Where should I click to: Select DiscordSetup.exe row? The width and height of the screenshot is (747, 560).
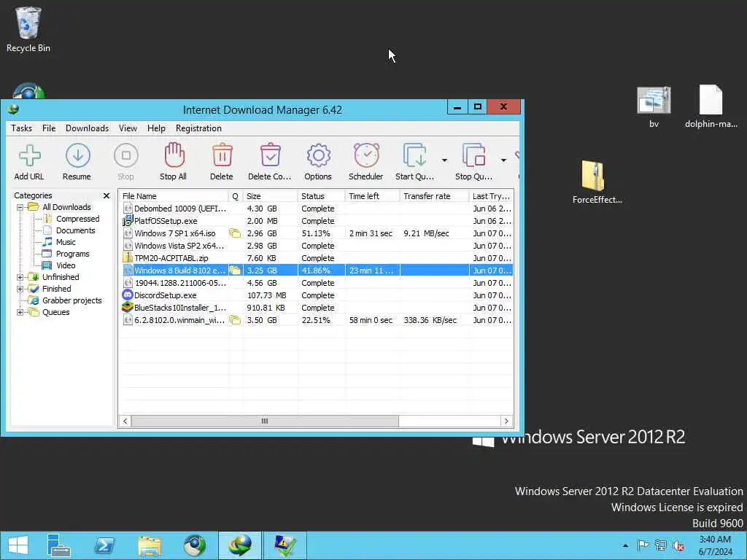point(317,295)
